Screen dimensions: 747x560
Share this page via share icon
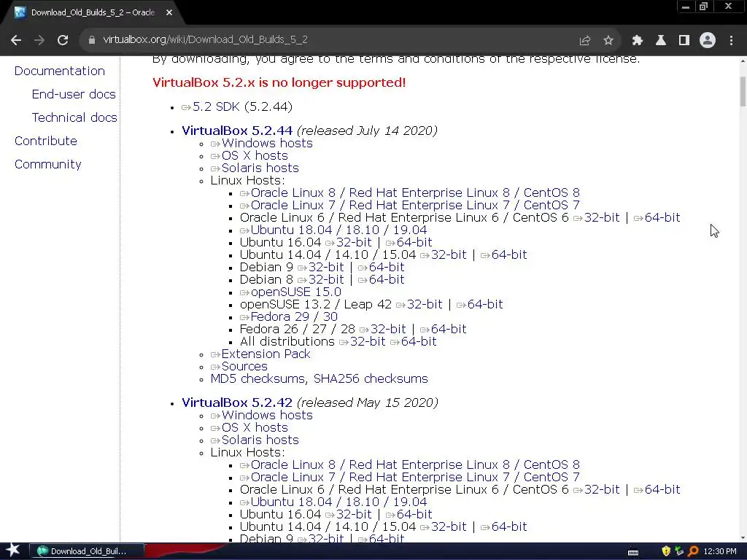coord(584,41)
